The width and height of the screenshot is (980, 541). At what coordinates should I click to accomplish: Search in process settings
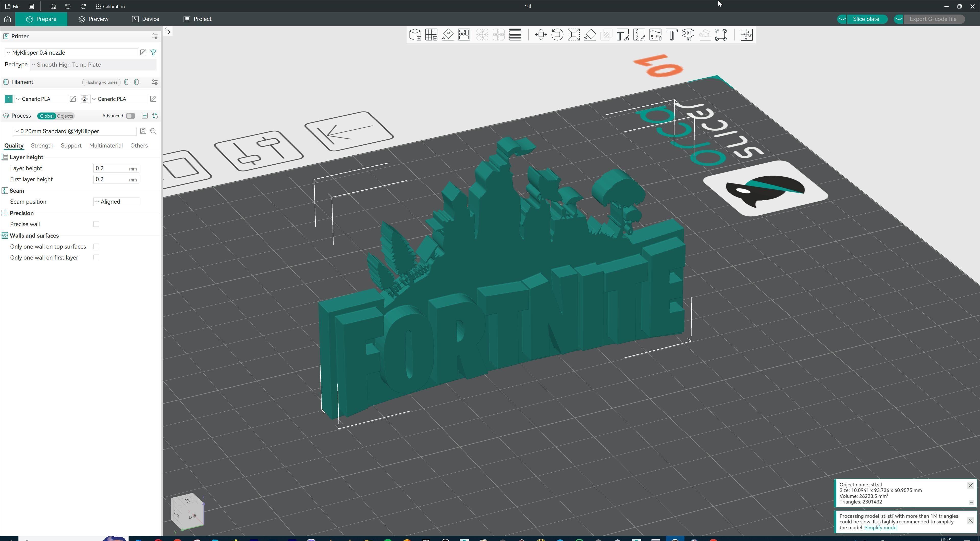coord(153,131)
